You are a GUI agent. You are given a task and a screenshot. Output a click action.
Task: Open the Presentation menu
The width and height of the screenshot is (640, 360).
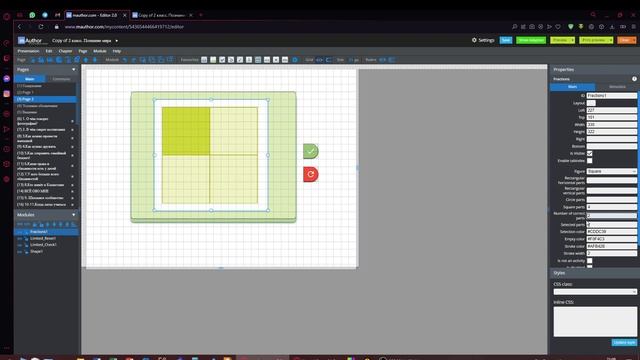point(28,51)
